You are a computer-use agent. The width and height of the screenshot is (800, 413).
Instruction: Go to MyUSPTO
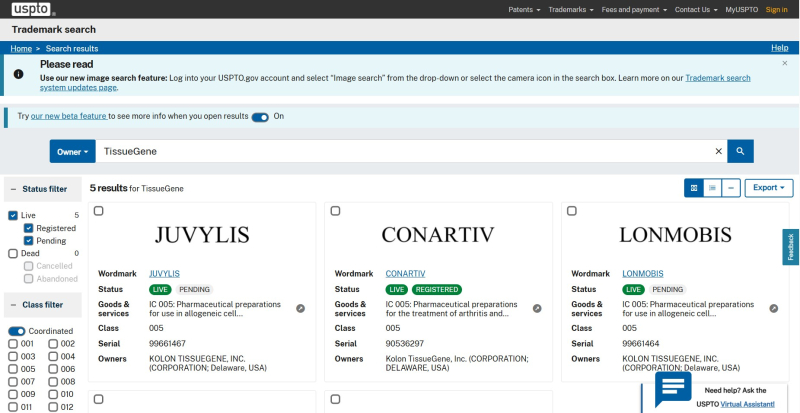point(741,10)
